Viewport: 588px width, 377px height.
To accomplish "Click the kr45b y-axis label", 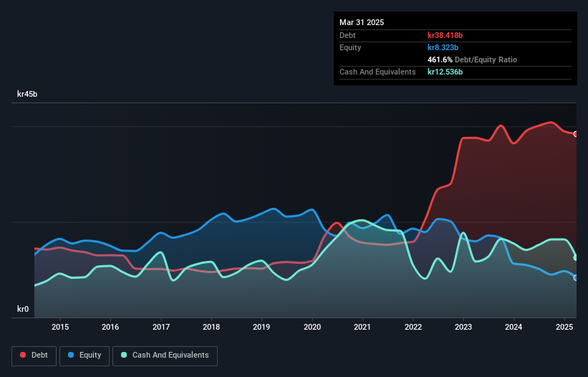I will pyautogui.click(x=27, y=94).
